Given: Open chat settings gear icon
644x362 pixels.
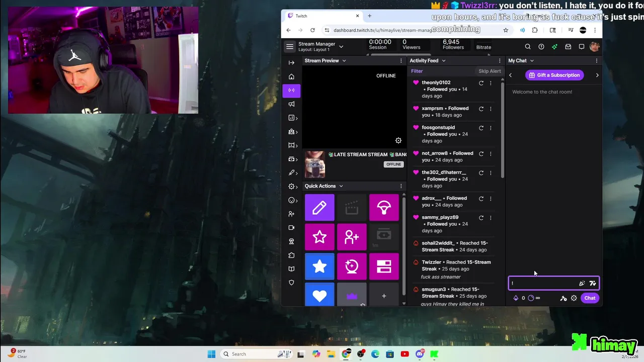Looking at the screenshot, I should pos(574,298).
